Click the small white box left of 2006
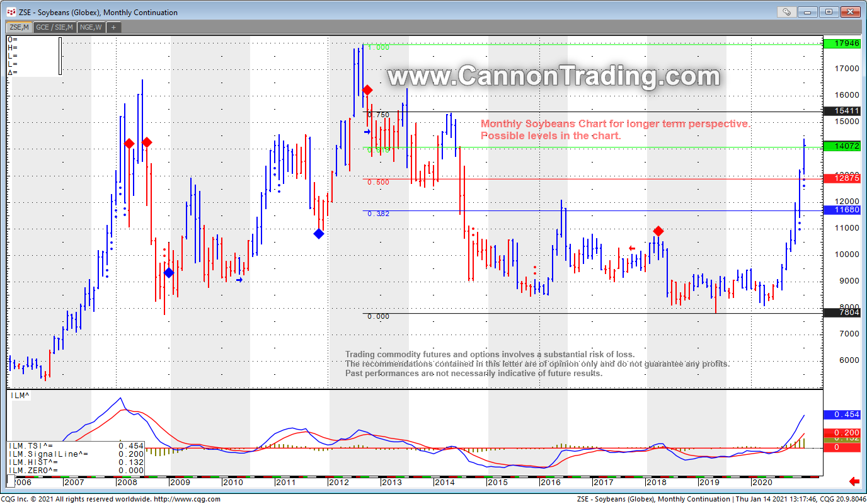The height and width of the screenshot is (504, 867). click(10, 481)
